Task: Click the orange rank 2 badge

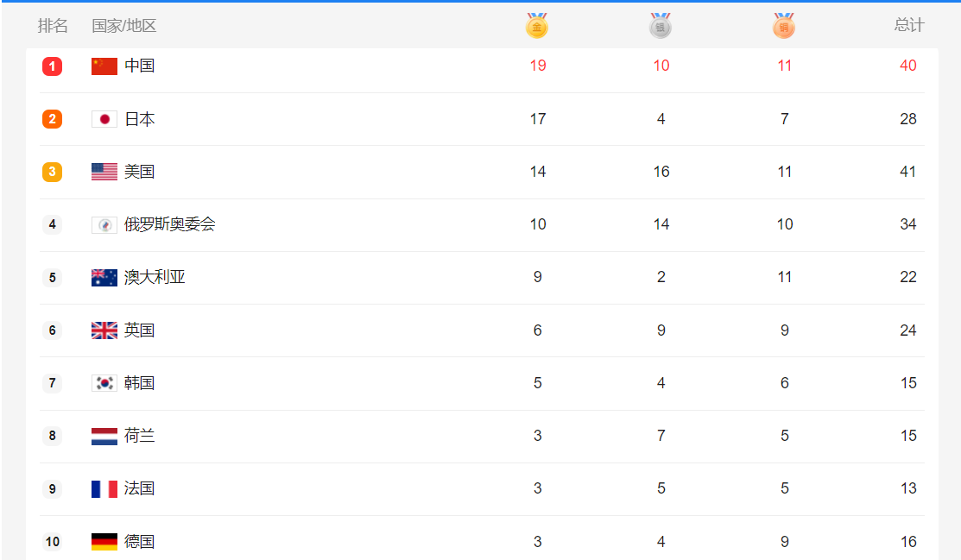Action: coord(52,119)
